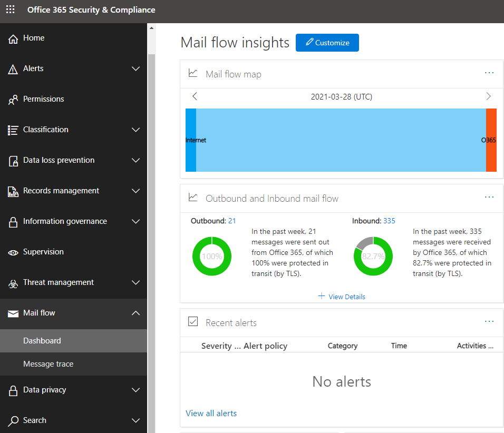This screenshot has height=433, width=504.
Task: Click the Search magnifier icon
Action: tap(13, 421)
